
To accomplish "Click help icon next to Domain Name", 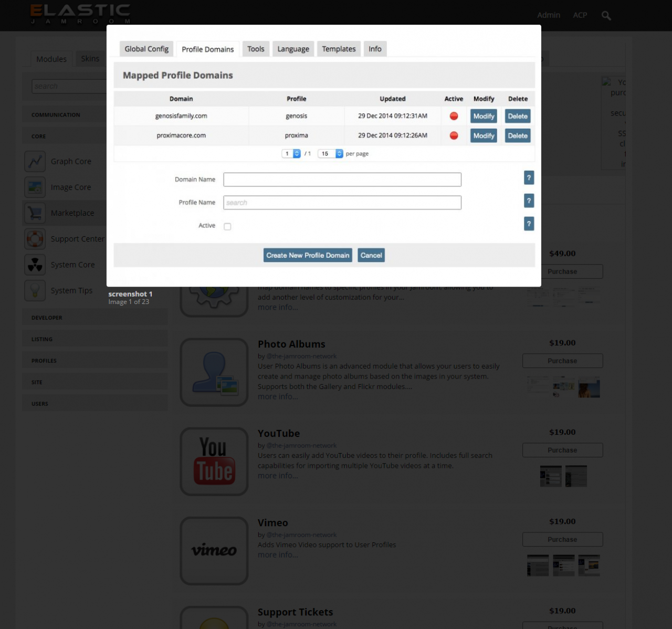I will (x=529, y=178).
